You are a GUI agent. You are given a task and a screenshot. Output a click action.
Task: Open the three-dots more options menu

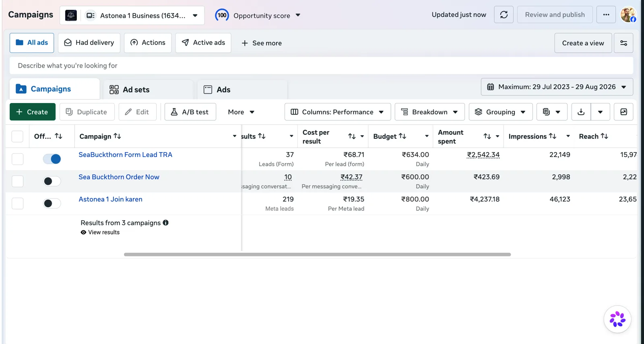606,15
